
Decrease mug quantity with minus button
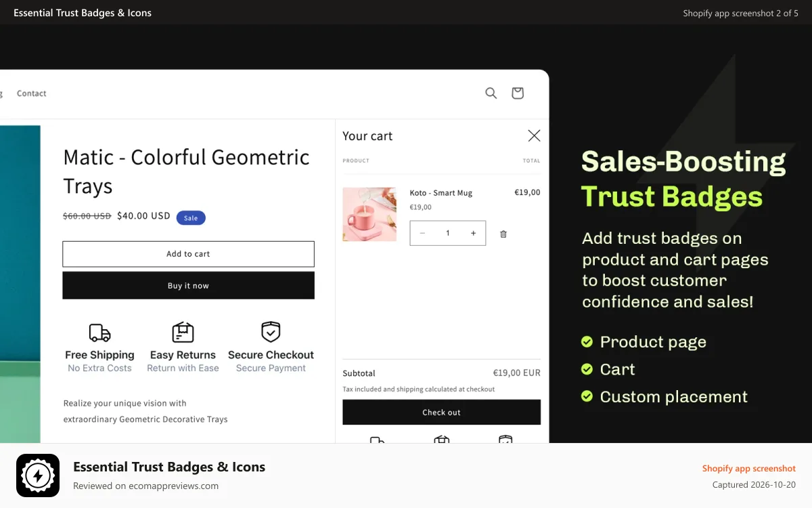click(x=422, y=233)
